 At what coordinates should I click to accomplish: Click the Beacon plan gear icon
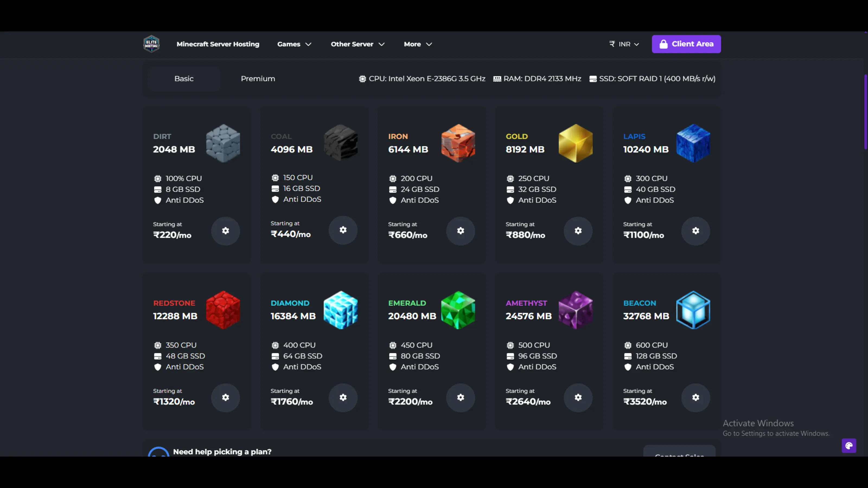[x=695, y=397]
